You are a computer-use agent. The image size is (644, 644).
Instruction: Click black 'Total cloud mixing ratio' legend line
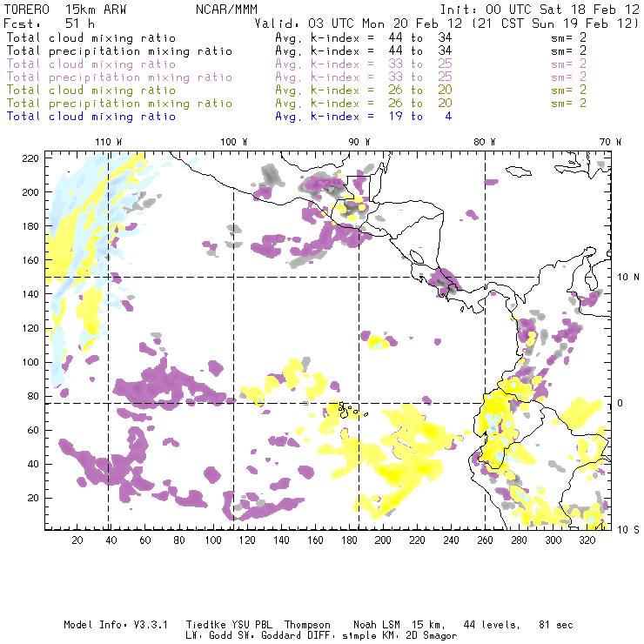click(x=91, y=37)
